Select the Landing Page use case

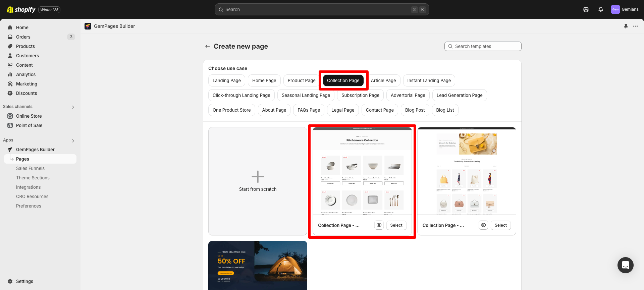click(x=226, y=80)
